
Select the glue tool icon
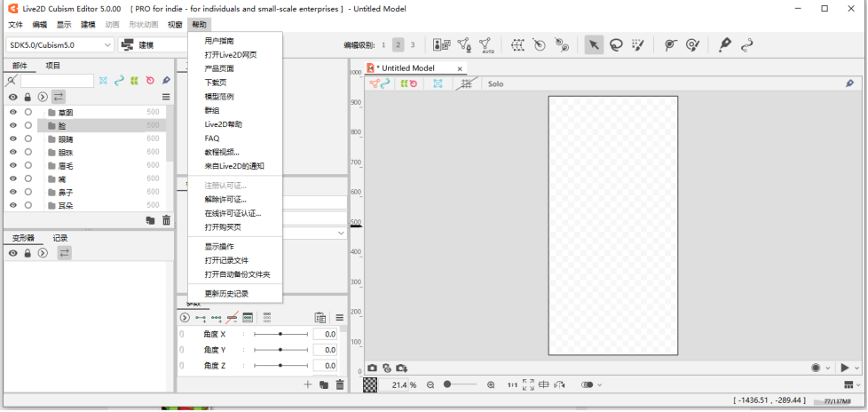562,45
